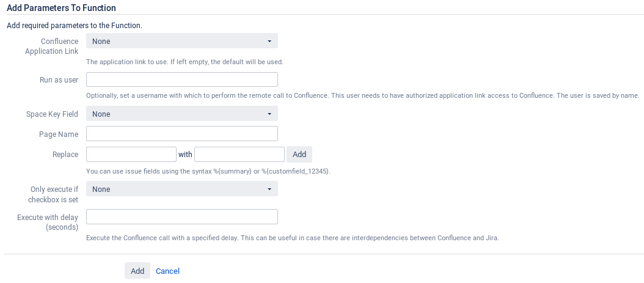The height and width of the screenshot is (283, 644).
Task: Click the replacement field after "with"
Action: pos(240,155)
